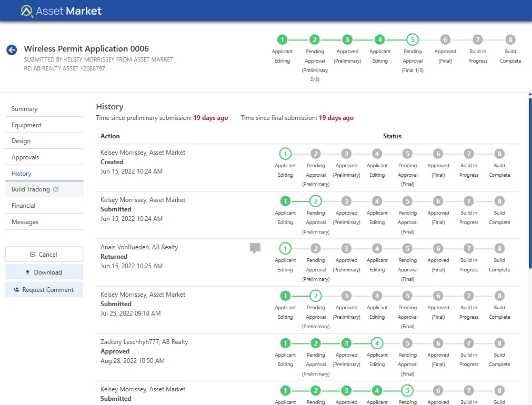Click step 3 Approved Preliminary in the header tracker
Screen dimensions: 532x405
(347, 39)
